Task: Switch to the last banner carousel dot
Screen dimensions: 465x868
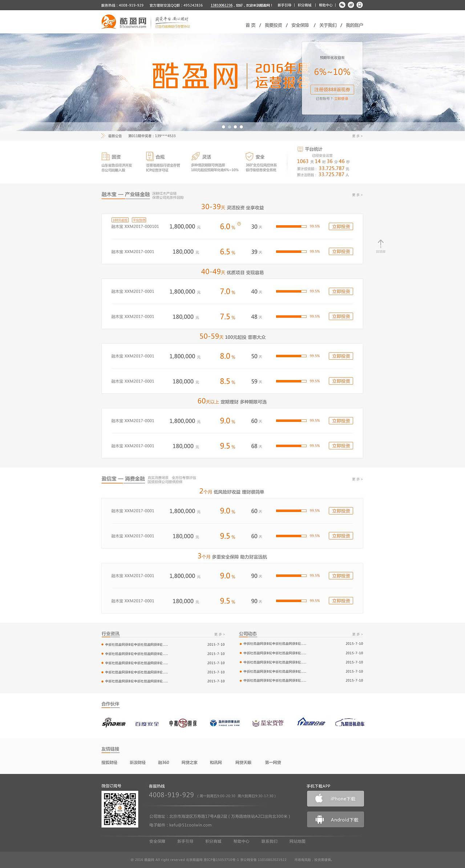Action: click(241, 127)
